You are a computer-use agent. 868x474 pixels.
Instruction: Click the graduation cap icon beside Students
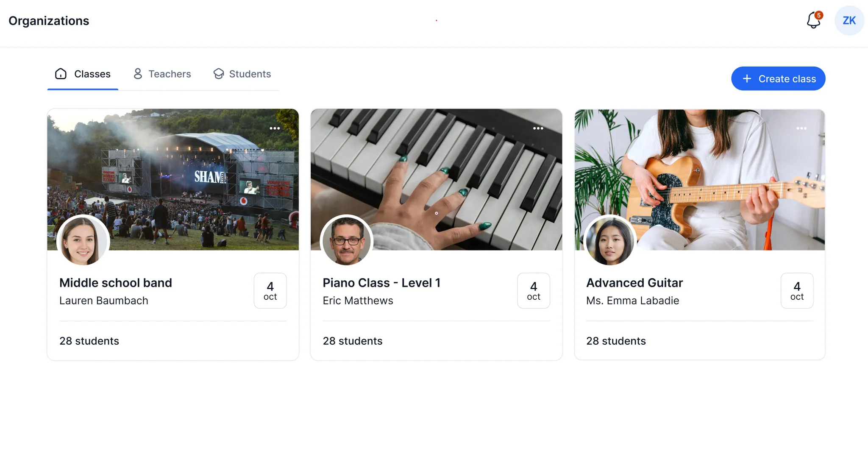(218, 74)
